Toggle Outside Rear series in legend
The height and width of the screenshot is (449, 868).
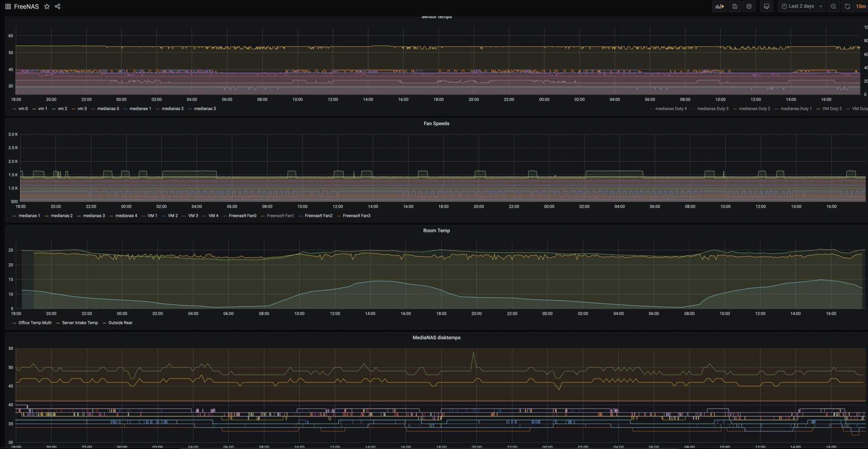tap(120, 323)
